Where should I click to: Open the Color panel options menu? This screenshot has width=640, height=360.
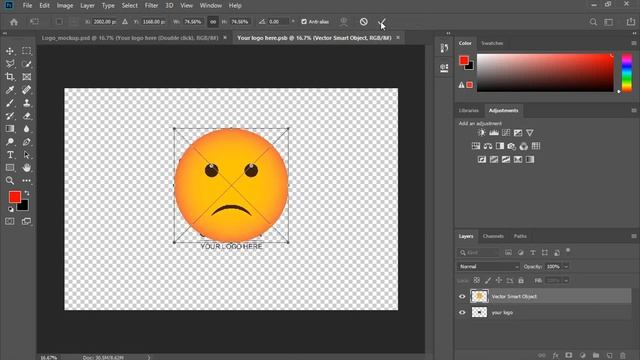(633, 43)
